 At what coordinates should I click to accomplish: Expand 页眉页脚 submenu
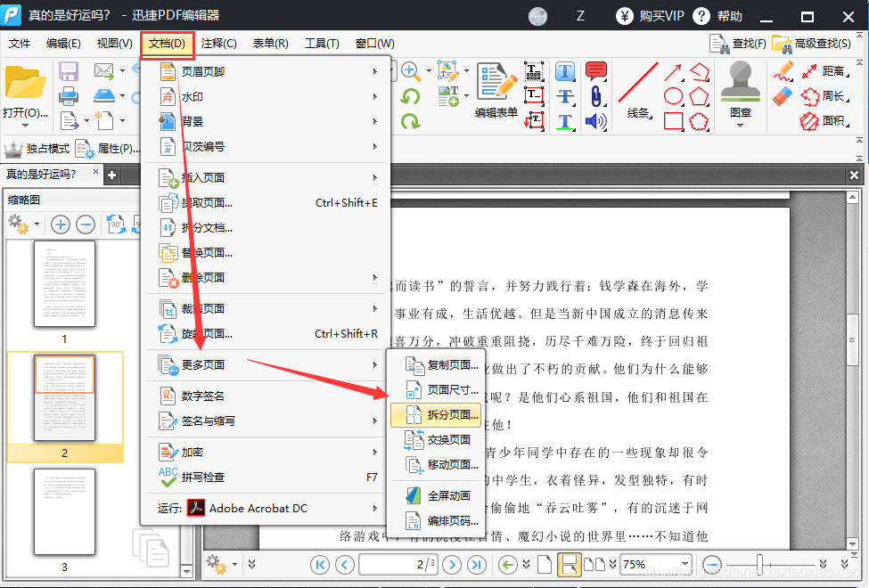tap(267, 71)
